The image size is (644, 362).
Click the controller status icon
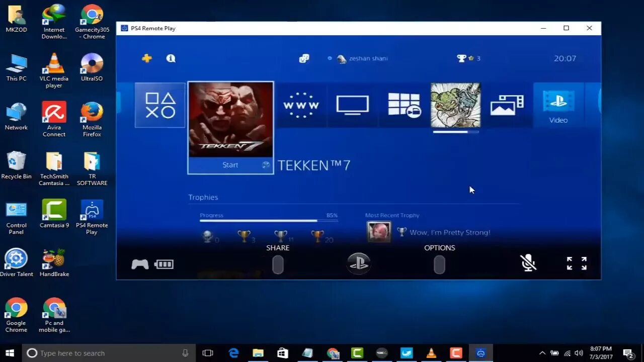point(140,264)
